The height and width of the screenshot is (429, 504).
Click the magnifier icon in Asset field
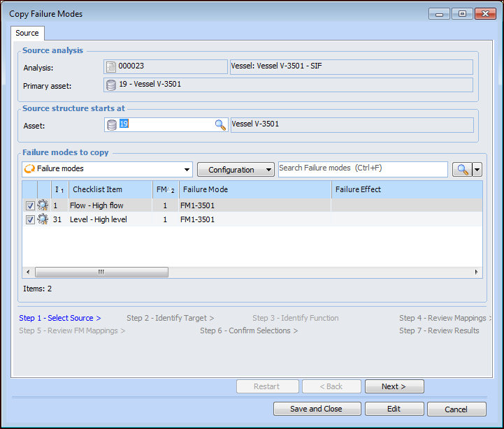pyautogui.click(x=220, y=125)
